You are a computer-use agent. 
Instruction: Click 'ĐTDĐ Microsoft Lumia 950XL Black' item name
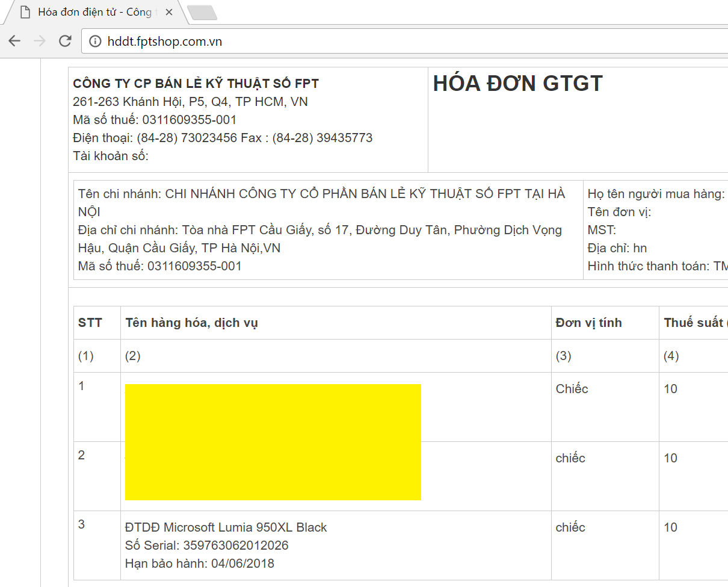(x=226, y=527)
